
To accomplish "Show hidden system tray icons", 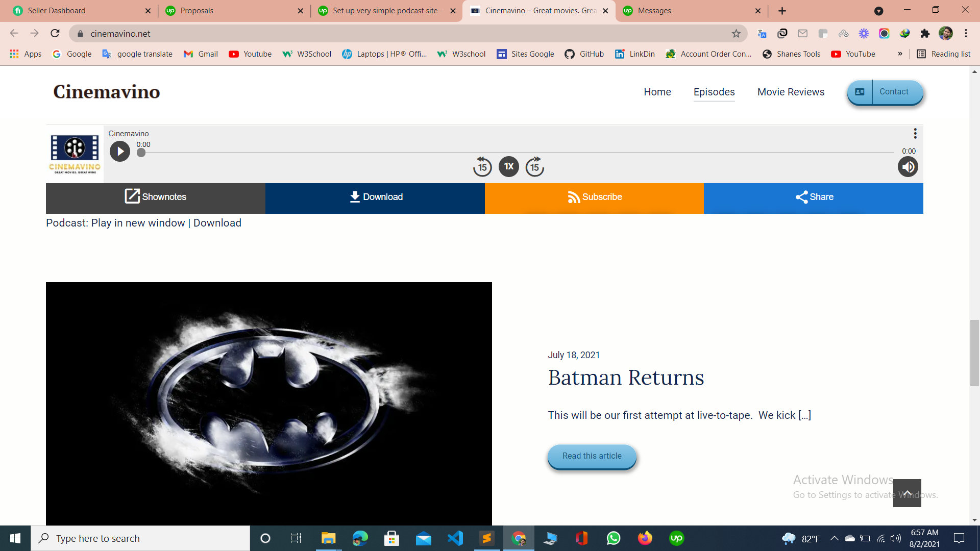I will pyautogui.click(x=834, y=538).
